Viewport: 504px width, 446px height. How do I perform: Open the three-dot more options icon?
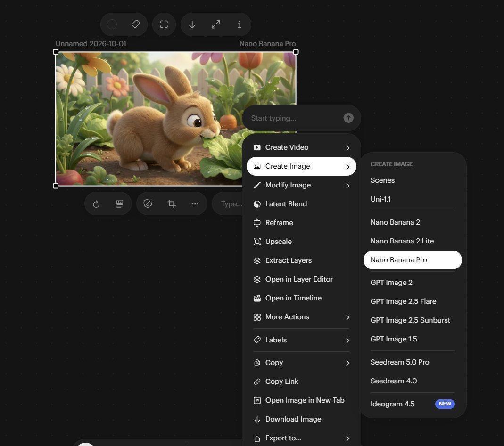coord(195,203)
